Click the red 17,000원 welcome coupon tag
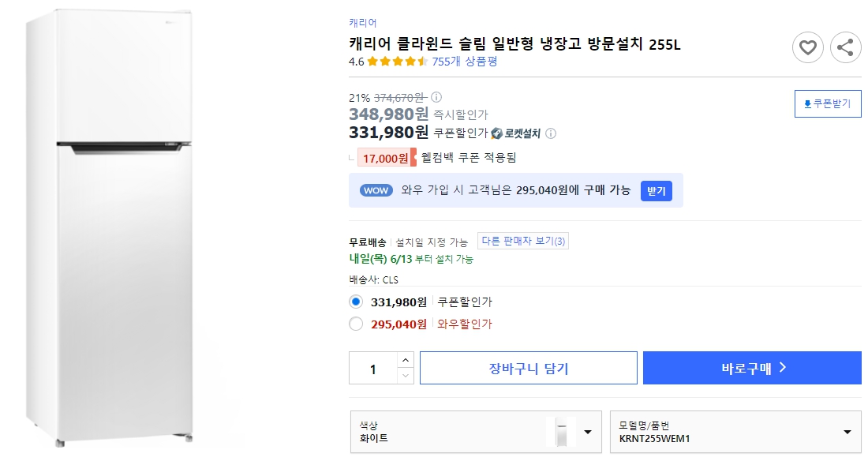Screen dimensions: 868x461 387,157
